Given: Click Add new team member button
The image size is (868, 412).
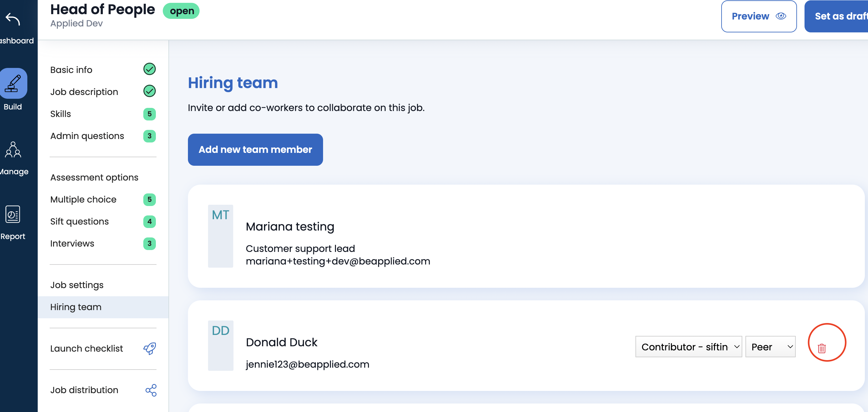Looking at the screenshot, I should tap(255, 149).
